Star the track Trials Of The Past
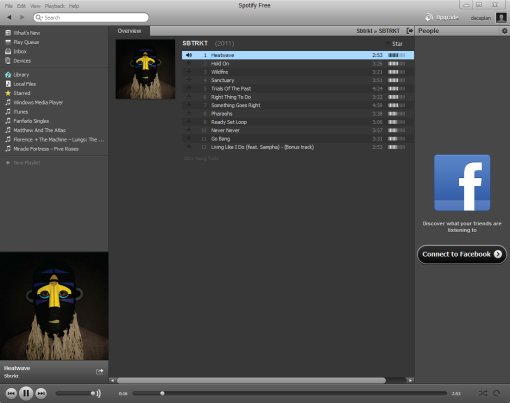The image size is (510, 403). pyautogui.click(x=188, y=88)
